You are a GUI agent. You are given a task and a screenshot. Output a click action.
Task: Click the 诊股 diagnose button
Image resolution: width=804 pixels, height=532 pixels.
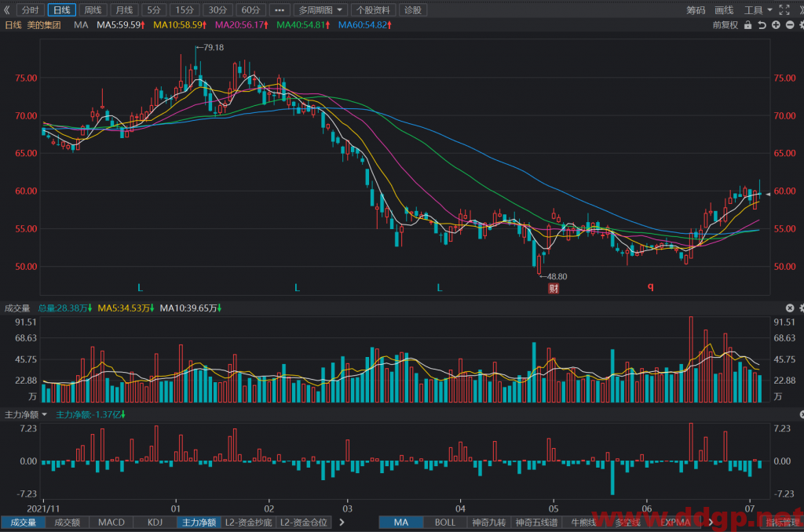click(x=413, y=9)
